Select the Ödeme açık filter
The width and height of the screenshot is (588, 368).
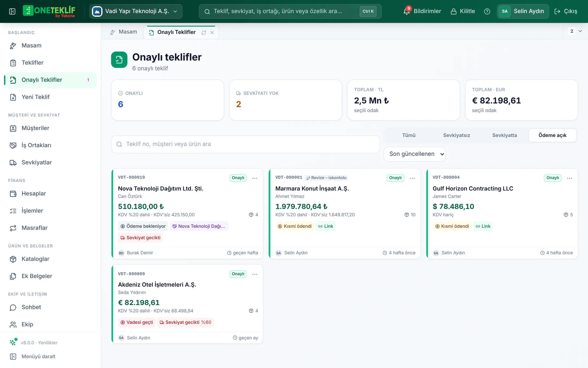[x=552, y=135]
